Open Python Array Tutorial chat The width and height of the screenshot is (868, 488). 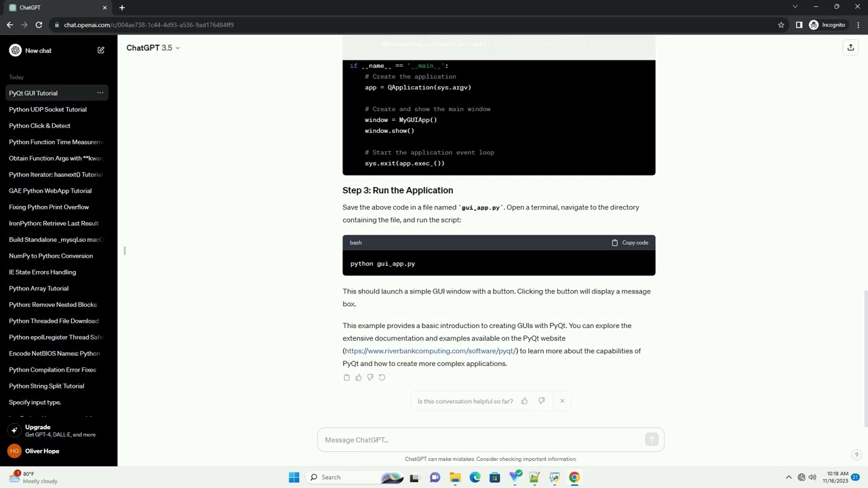coord(58,288)
